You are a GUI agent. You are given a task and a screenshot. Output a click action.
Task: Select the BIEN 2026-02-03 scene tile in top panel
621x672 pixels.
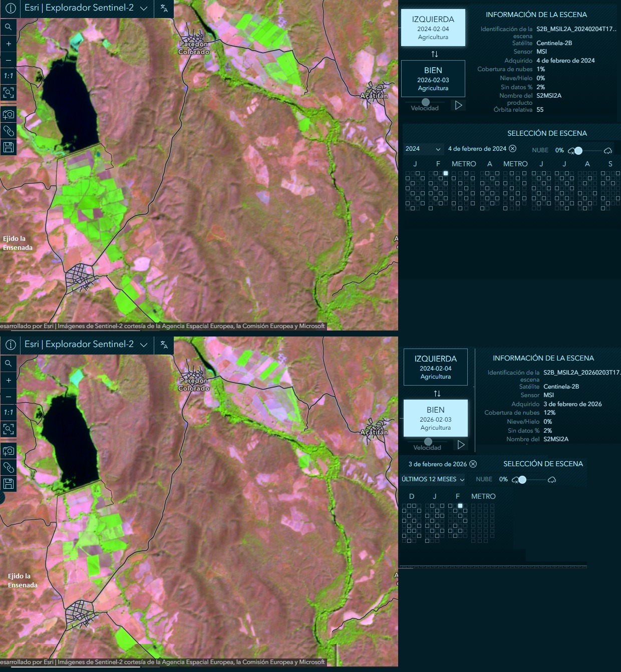tap(433, 79)
